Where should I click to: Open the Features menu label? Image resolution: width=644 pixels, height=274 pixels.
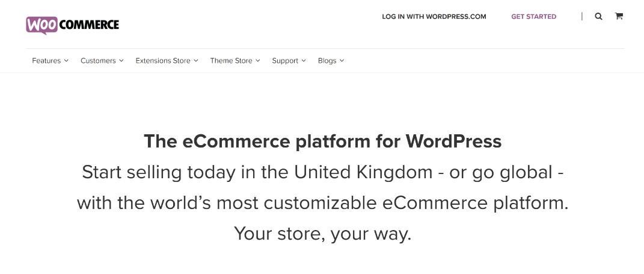pyautogui.click(x=46, y=60)
